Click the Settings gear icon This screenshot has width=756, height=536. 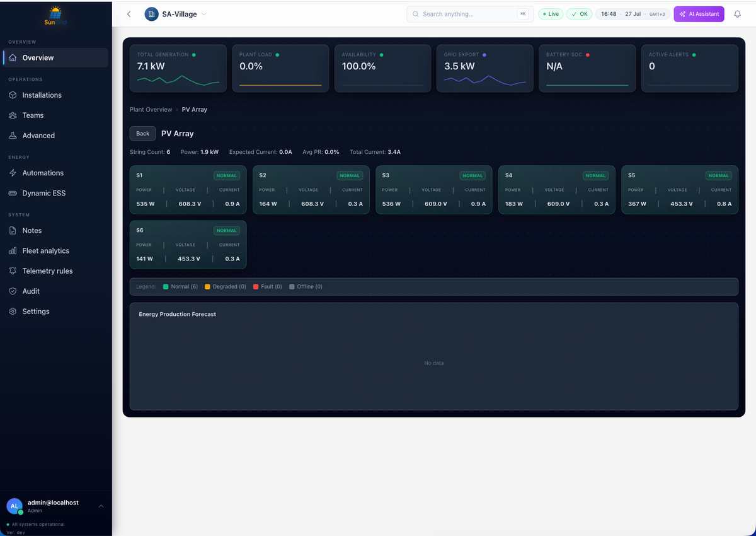(13, 312)
